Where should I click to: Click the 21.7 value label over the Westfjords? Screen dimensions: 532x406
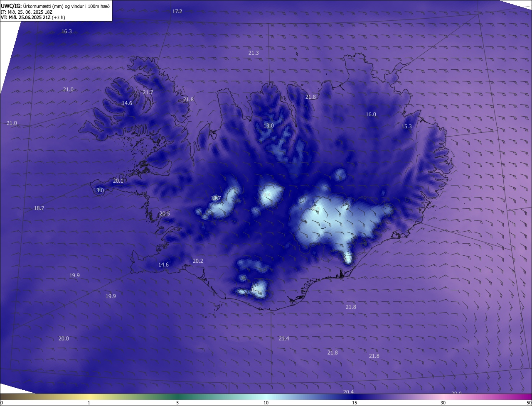pos(148,92)
